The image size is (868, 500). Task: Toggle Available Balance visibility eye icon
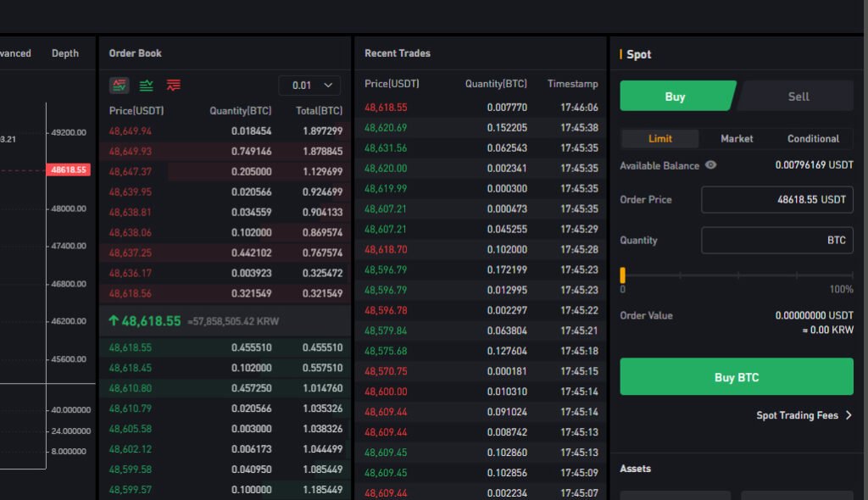(711, 165)
